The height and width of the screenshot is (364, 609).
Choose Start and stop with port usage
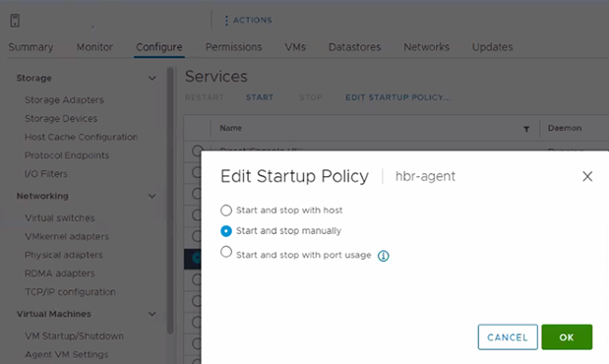point(226,252)
